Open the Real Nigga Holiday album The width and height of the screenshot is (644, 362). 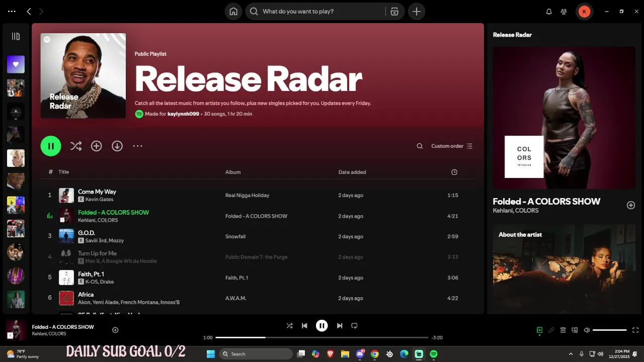(x=247, y=195)
